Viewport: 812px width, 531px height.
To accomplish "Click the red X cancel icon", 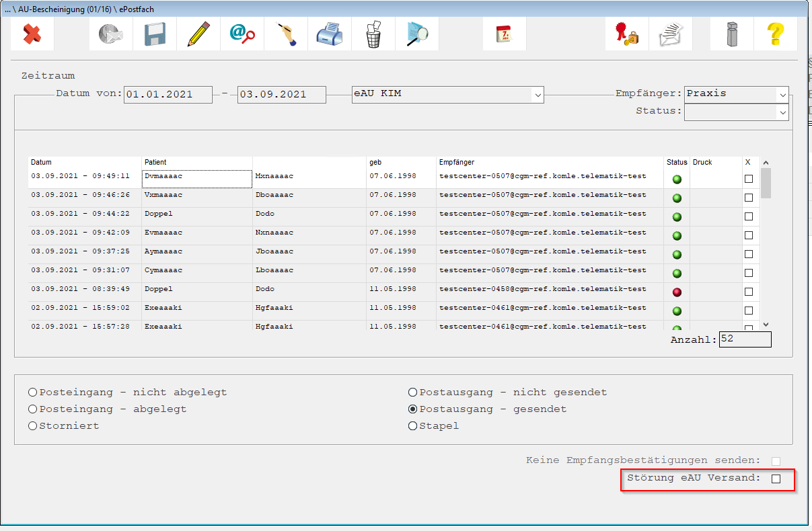I will [32, 34].
